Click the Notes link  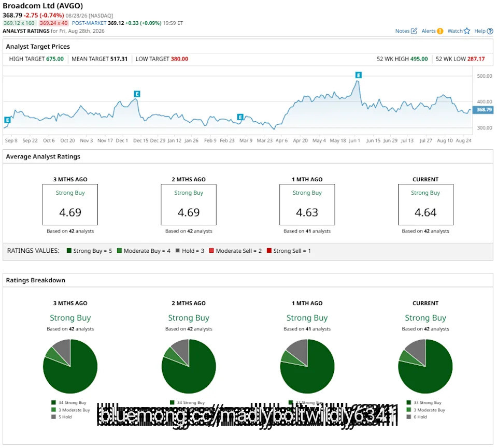(x=402, y=31)
